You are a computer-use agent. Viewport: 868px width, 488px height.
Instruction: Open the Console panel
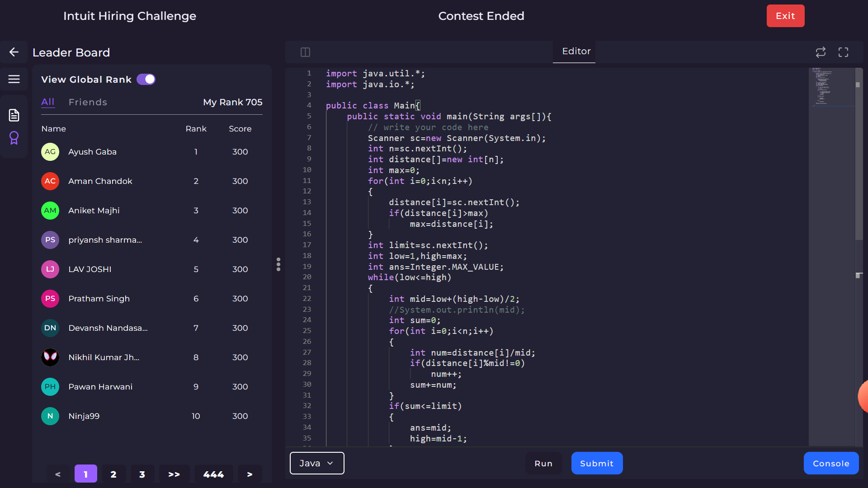pyautogui.click(x=830, y=463)
